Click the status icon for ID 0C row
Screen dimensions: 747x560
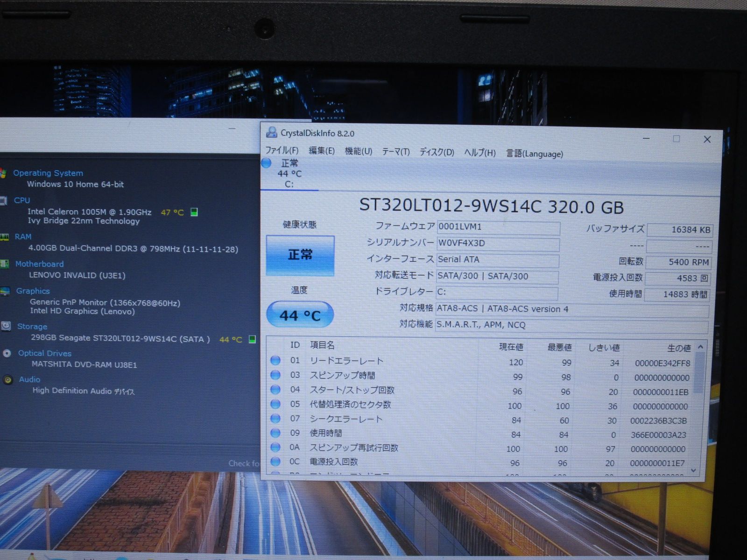click(x=275, y=462)
